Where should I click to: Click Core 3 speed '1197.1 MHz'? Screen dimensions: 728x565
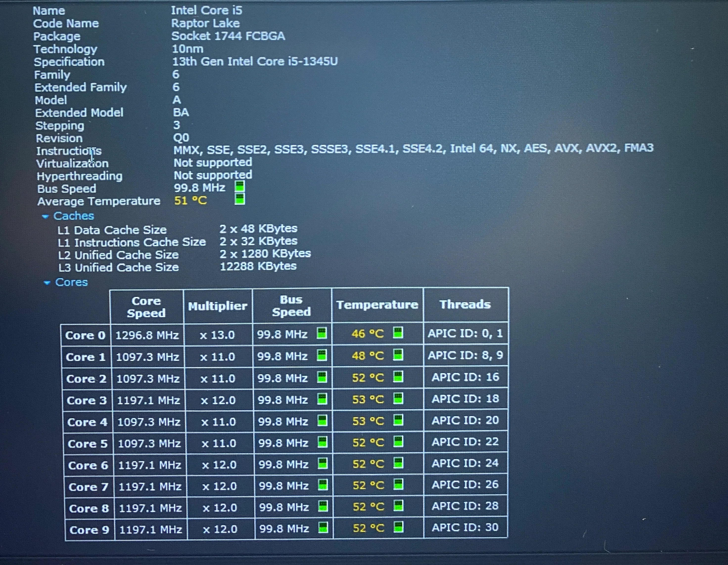point(149,400)
